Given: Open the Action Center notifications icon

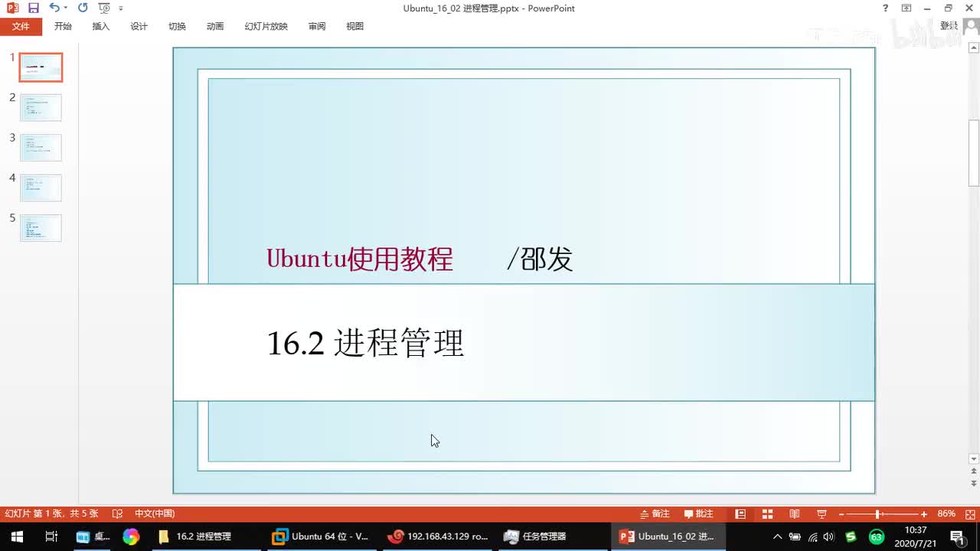Looking at the screenshot, I should tap(957, 536).
